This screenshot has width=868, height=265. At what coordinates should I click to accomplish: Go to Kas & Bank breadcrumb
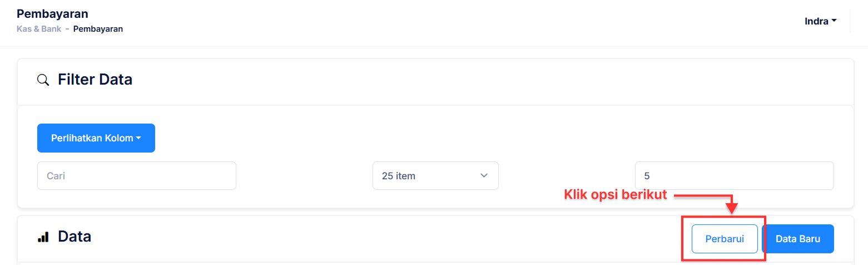click(39, 29)
